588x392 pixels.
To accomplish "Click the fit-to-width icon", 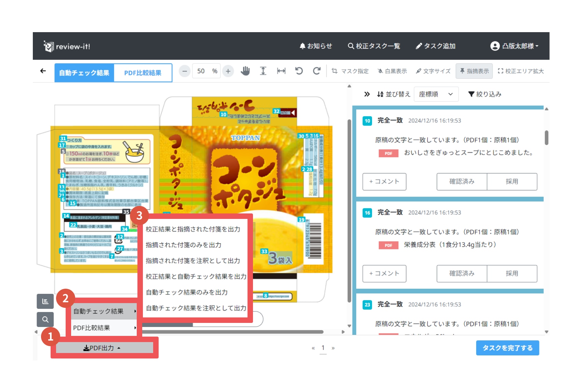I will [x=281, y=71].
